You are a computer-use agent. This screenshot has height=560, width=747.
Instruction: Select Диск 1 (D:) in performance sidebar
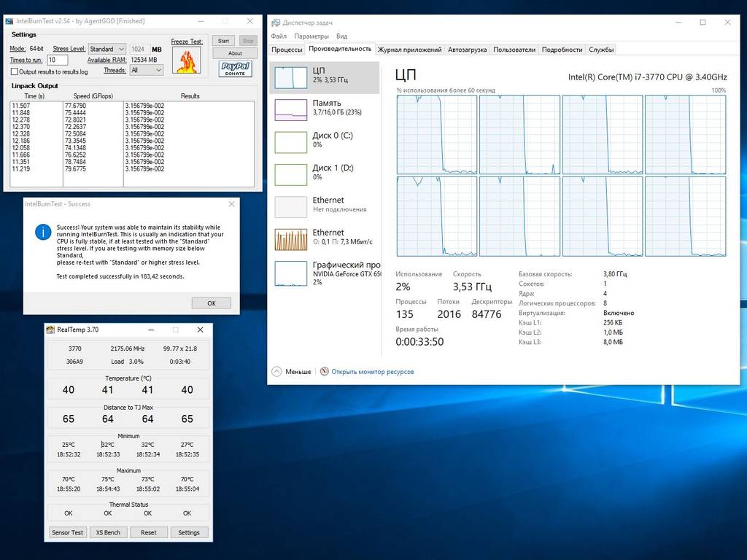tap(290, 174)
